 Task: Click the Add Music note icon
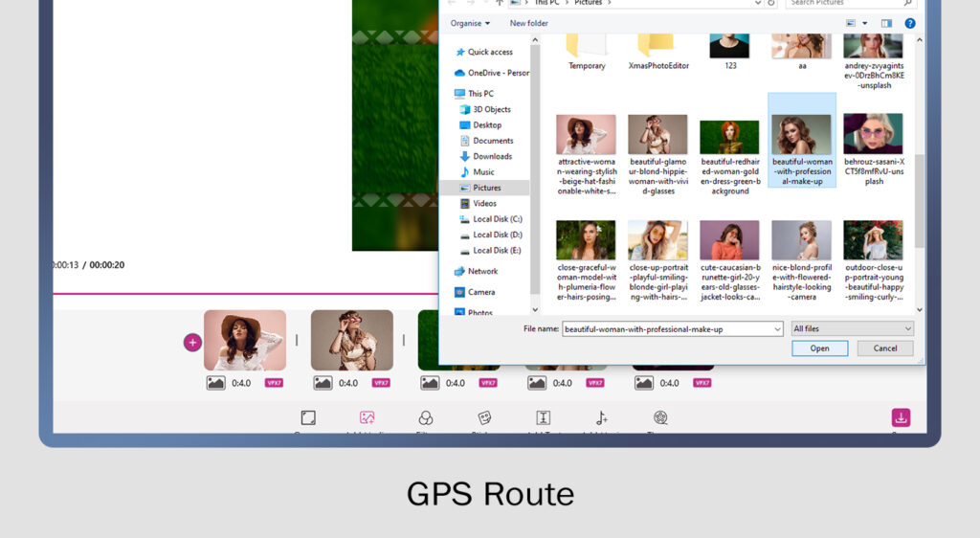601,417
